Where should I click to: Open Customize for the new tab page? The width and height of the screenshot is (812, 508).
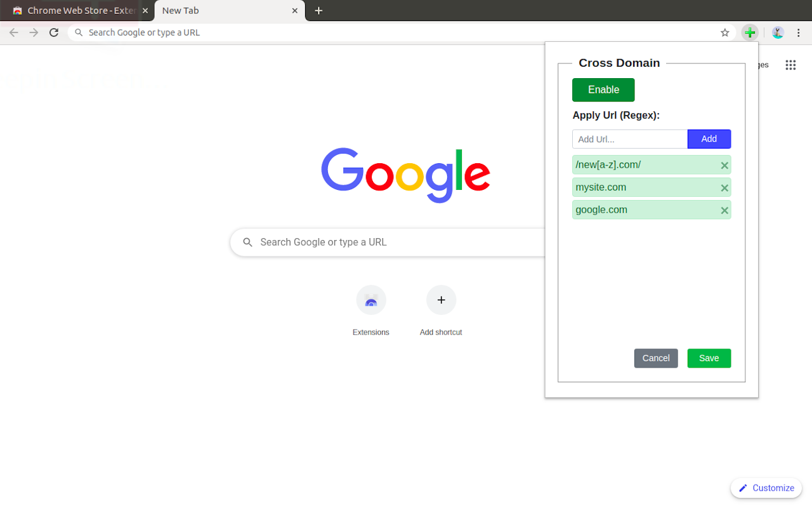[x=766, y=488]
